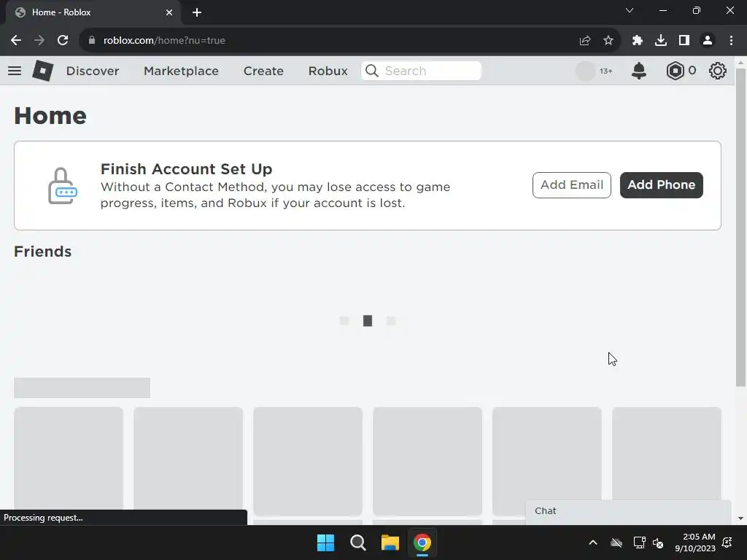747x560 pixels.
Task: Open File Explorer from taskbar
Action: (390, 542)
